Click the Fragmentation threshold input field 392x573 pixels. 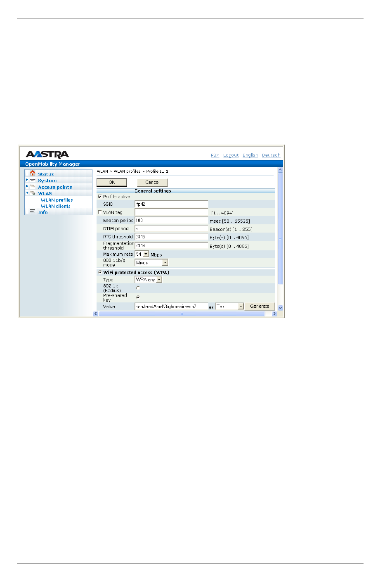click(171, 245)
